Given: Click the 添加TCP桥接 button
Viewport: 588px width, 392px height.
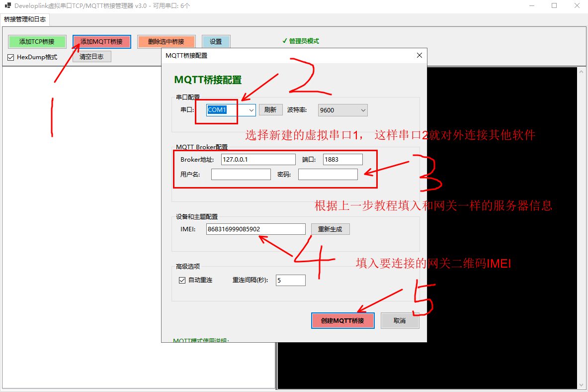Looking at the screenshot, I should (37, 42).
